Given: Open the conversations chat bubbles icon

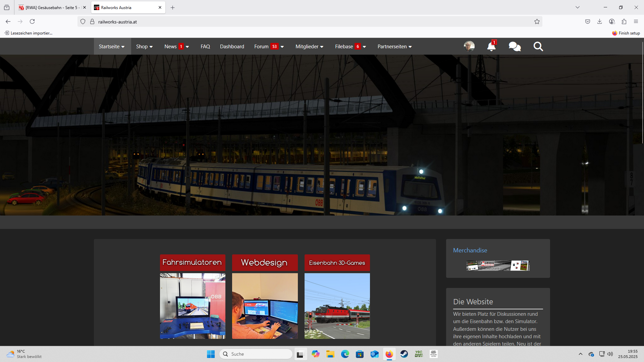Looking at the screenshot, I should point(515,47).
